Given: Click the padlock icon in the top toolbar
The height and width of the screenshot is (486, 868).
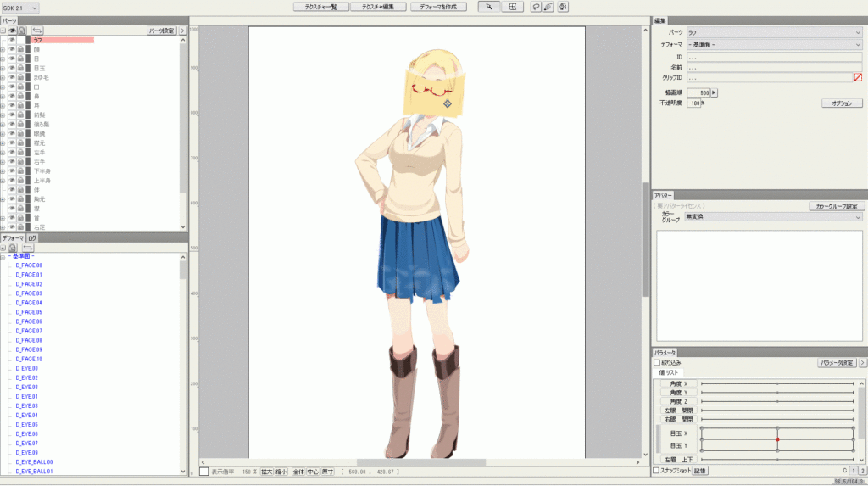Looking at the screenshot, I should click(x=561, y=7).
